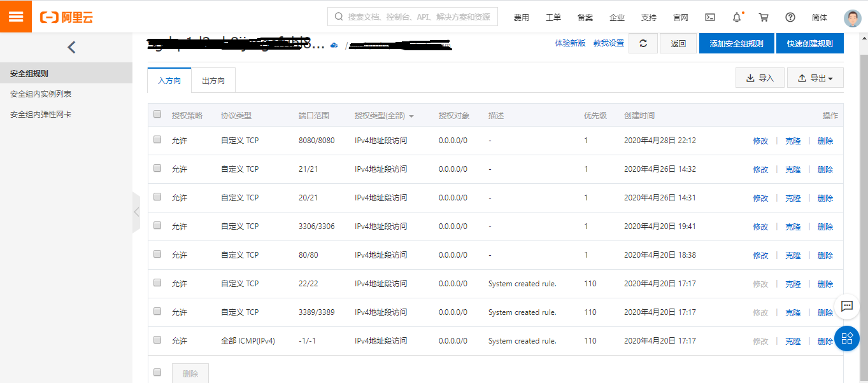
Task: Switch language via 简体
Action: pos(820,17)
